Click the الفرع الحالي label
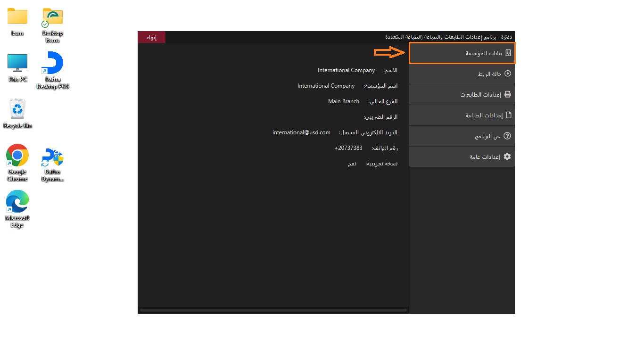The width and height of the screenshot is (644, 337). (x=383, y=101)
